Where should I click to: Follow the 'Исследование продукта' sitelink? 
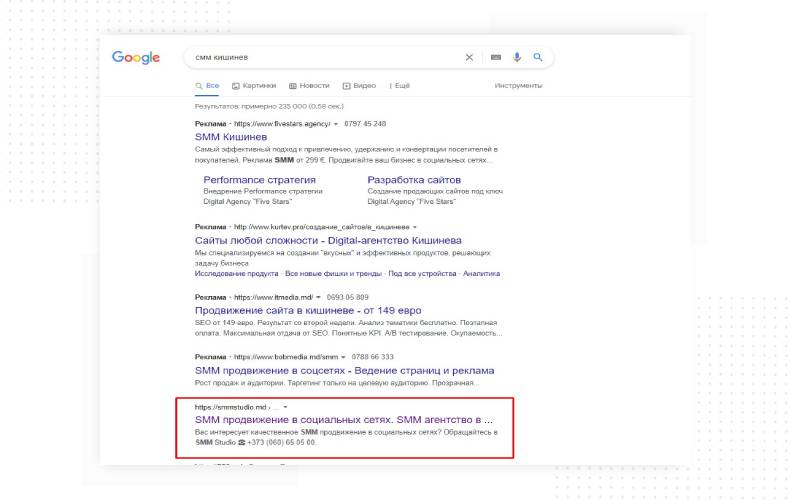point(236,274)
